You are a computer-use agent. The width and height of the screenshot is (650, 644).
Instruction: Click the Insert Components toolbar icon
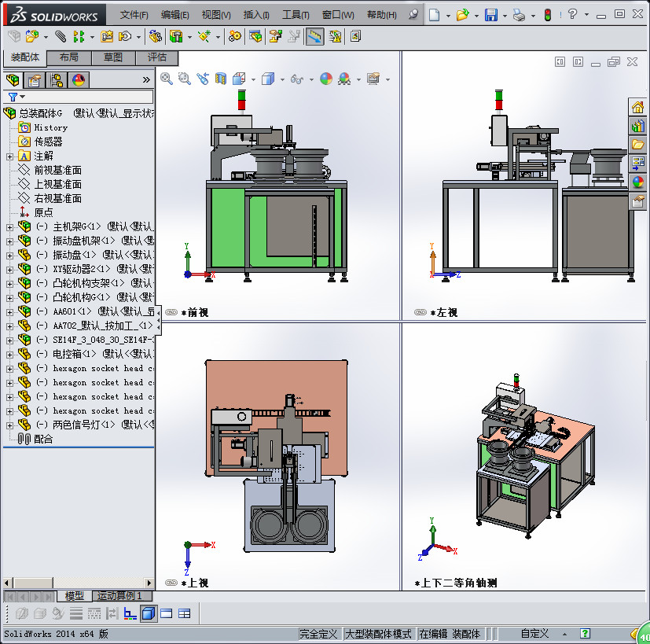pyautogui.click(x=32, y=36)
